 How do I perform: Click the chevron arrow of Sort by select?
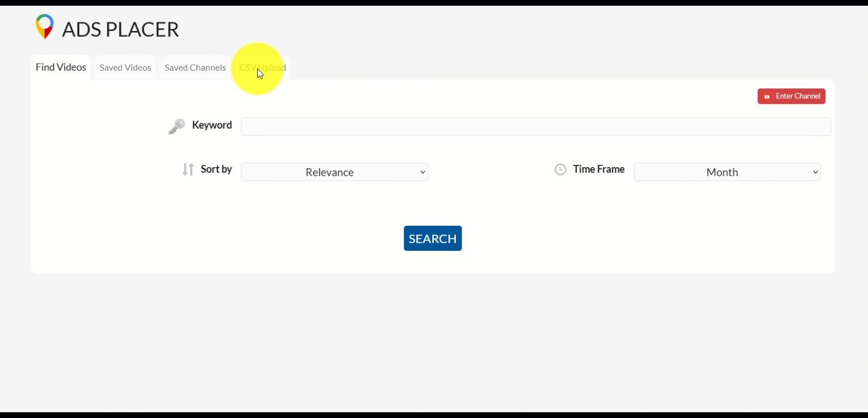tap(423, 172)
